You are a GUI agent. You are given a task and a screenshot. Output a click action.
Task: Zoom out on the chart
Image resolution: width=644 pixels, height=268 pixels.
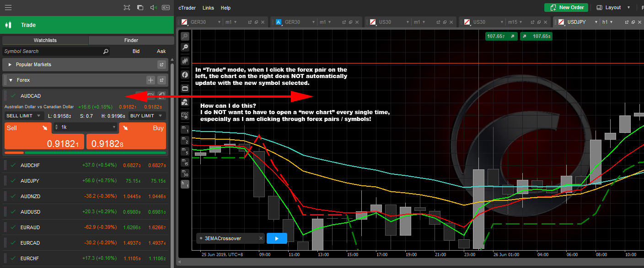coord(185,47)
